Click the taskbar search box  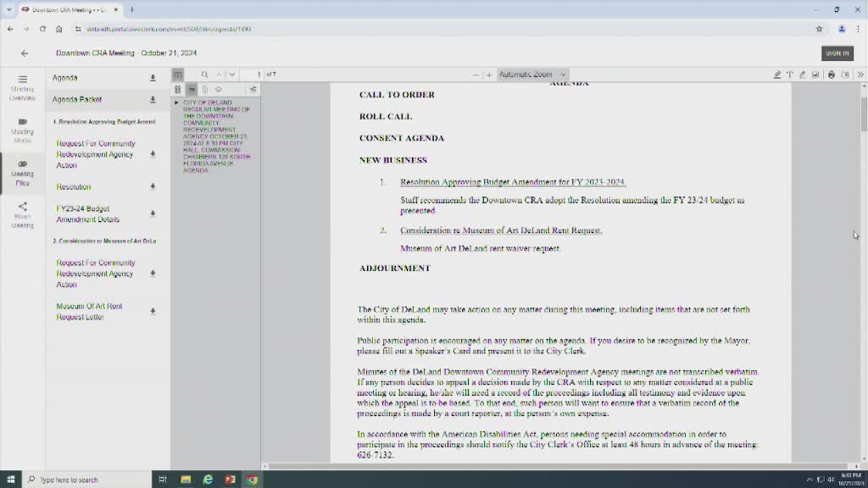coord(87,480)
